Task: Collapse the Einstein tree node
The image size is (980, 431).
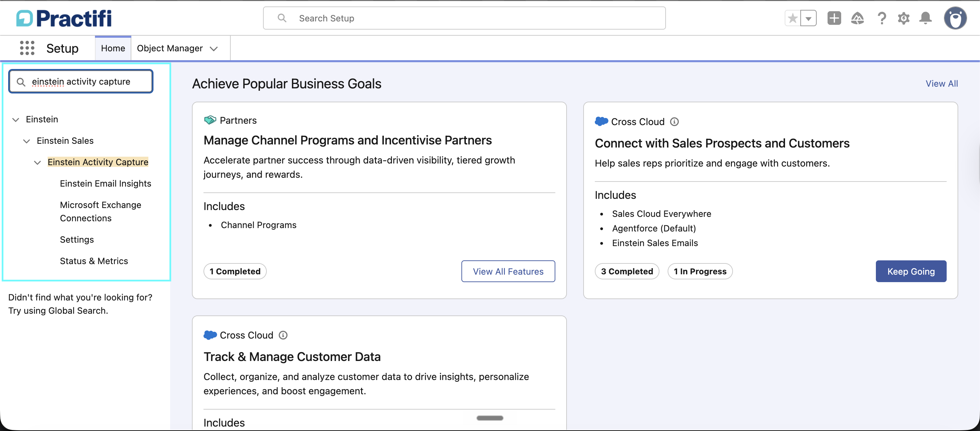Action: click(x=16, y=120)
